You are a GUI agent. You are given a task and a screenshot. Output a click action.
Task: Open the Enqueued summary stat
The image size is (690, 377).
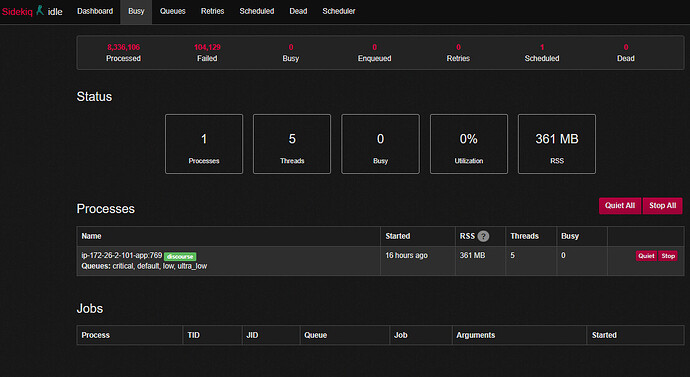374,52
